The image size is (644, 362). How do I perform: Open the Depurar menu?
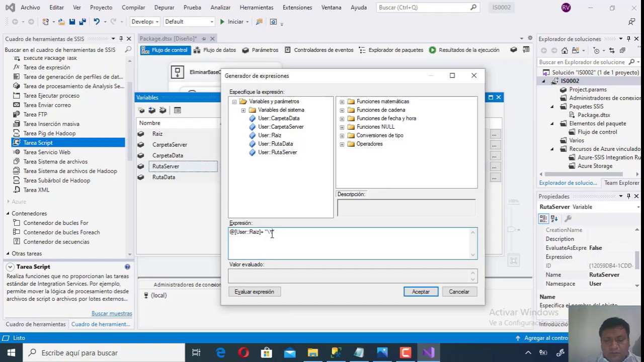pos(164,8)
